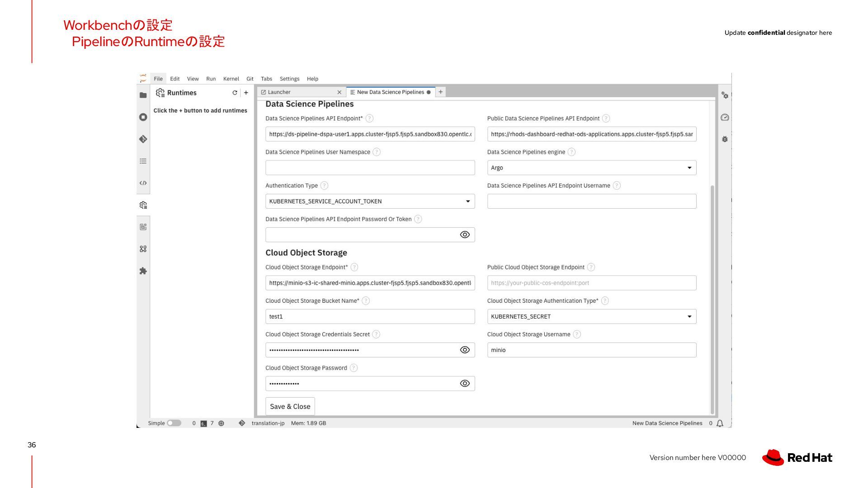868x488 pixels.
Task: Click the kernel status icon in status bar
Action: point(221,423)
